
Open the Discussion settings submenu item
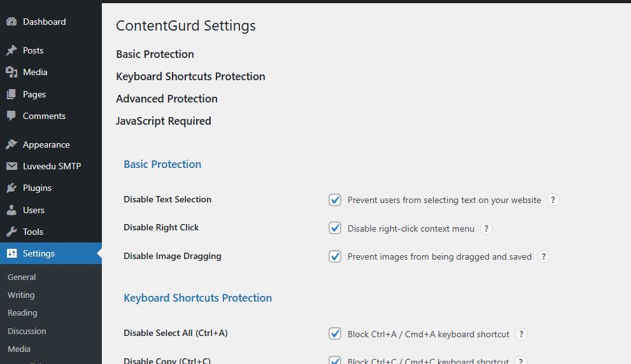coord(27,331)
